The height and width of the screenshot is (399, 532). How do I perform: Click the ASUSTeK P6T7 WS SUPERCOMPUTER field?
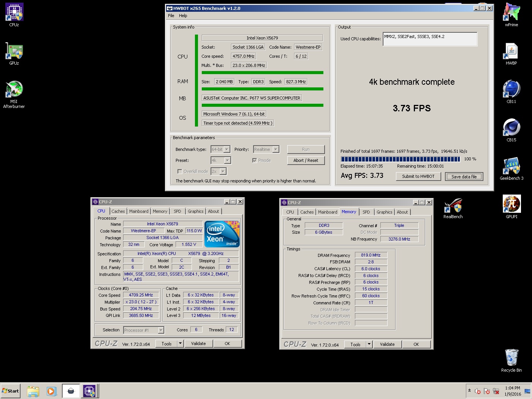252,98
